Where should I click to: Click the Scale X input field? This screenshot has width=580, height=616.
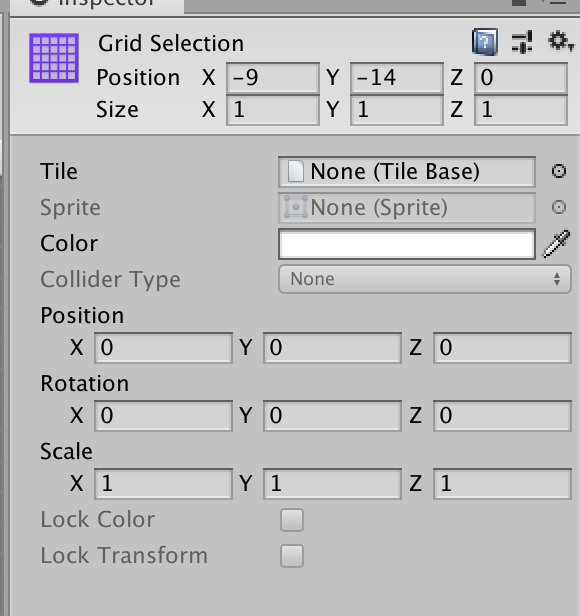[163, 484]
